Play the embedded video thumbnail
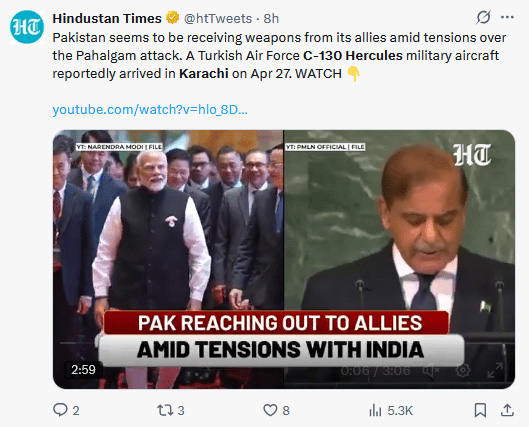This screenshot has height=427, width=529. [x=284, y=259]
